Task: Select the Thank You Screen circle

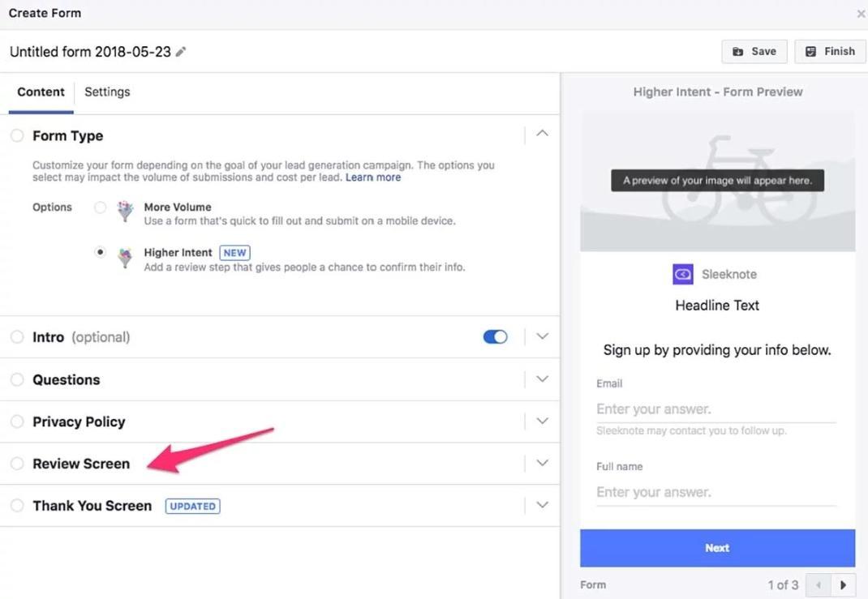Action: point(17,506)
